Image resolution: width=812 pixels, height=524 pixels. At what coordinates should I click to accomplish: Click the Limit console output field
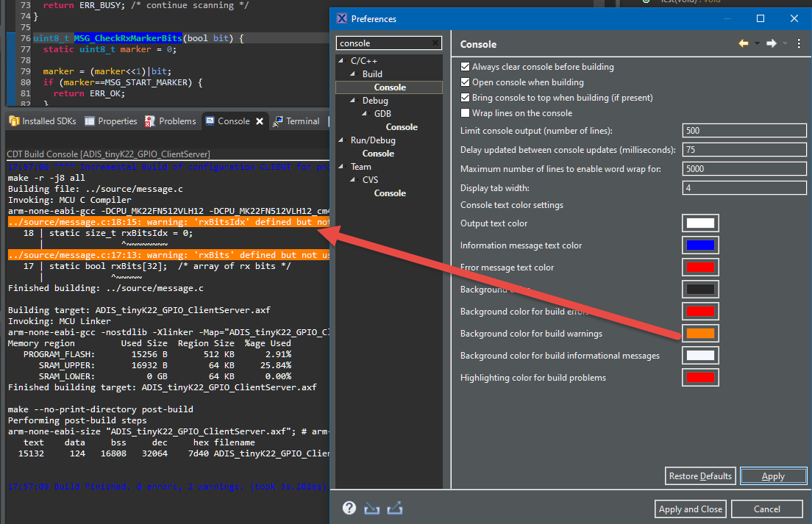(x=744, y=131)
